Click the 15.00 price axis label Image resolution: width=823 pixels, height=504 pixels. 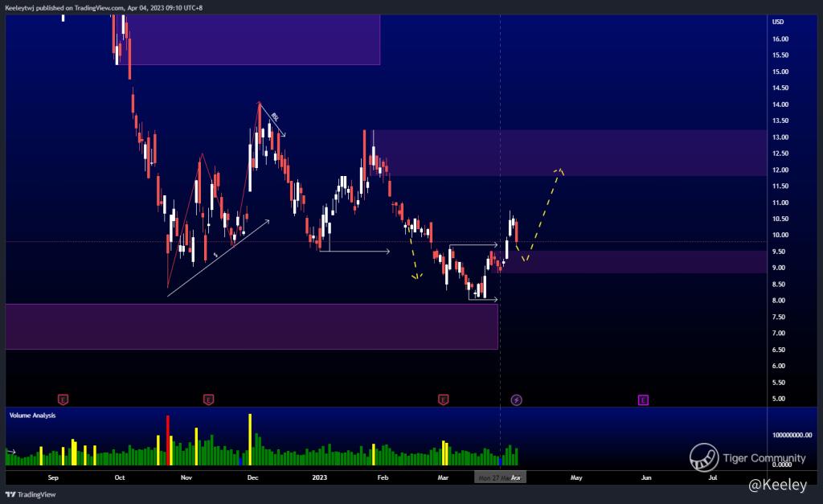(780, 72)
